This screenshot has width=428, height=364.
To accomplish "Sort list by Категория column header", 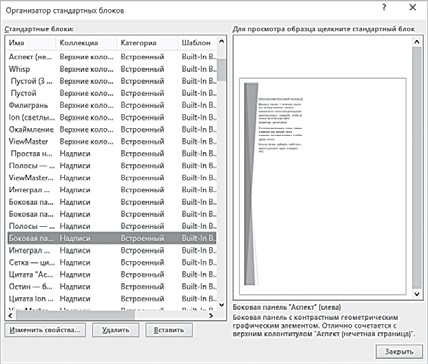I will coord(147,43).
